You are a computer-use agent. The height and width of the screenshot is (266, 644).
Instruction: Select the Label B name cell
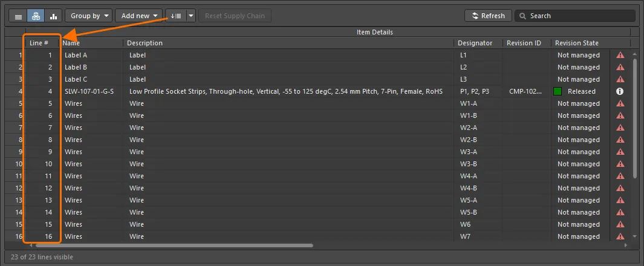pyautogui.click(x=92, y=67)
